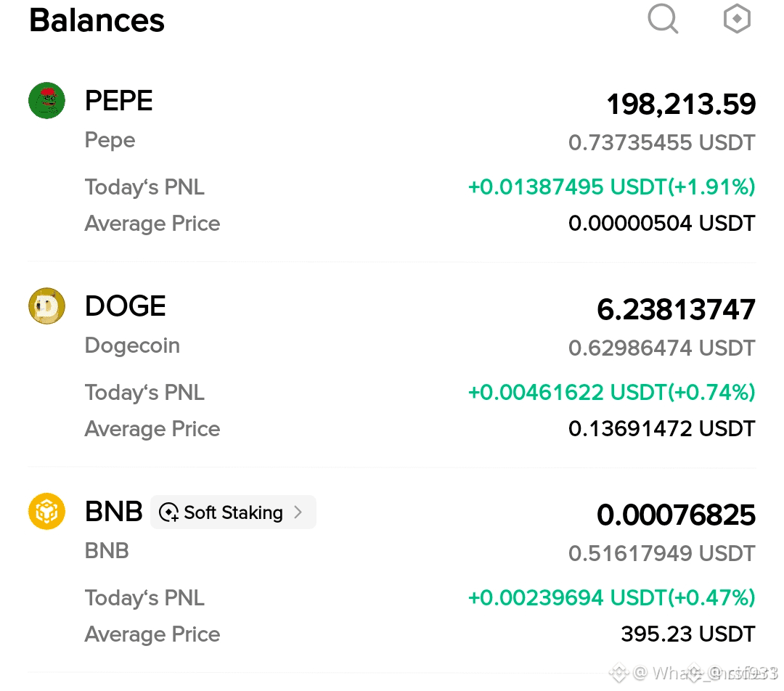Viewport: 784px width, 691px height.
Task: Open PEPE balance 198,213.59
Action: (x=681, y=104)
